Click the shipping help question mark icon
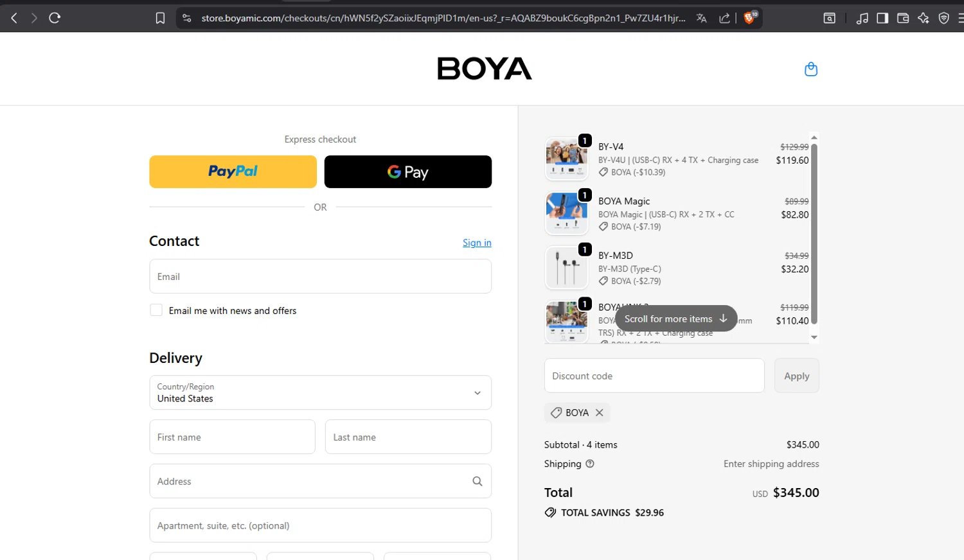 click(590, 464)
